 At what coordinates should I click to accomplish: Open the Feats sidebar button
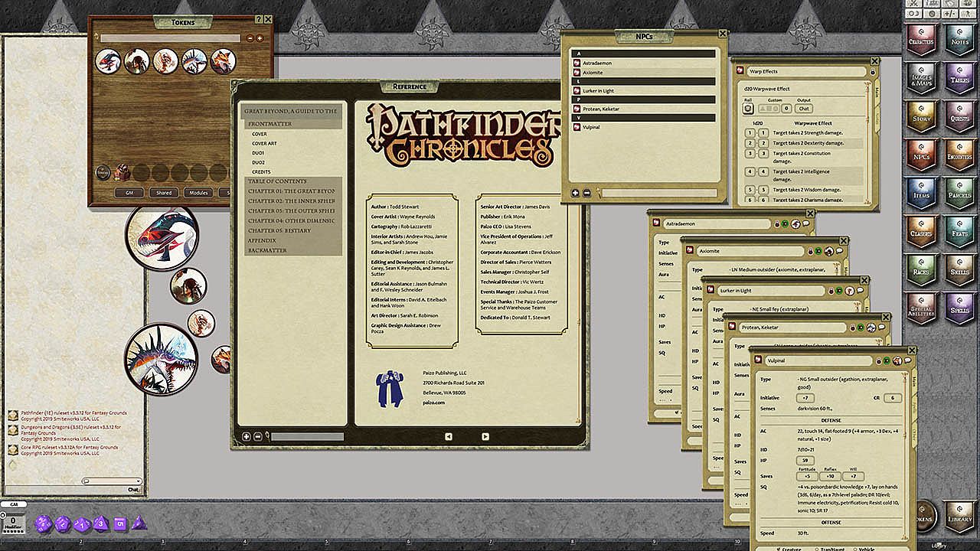959,231
